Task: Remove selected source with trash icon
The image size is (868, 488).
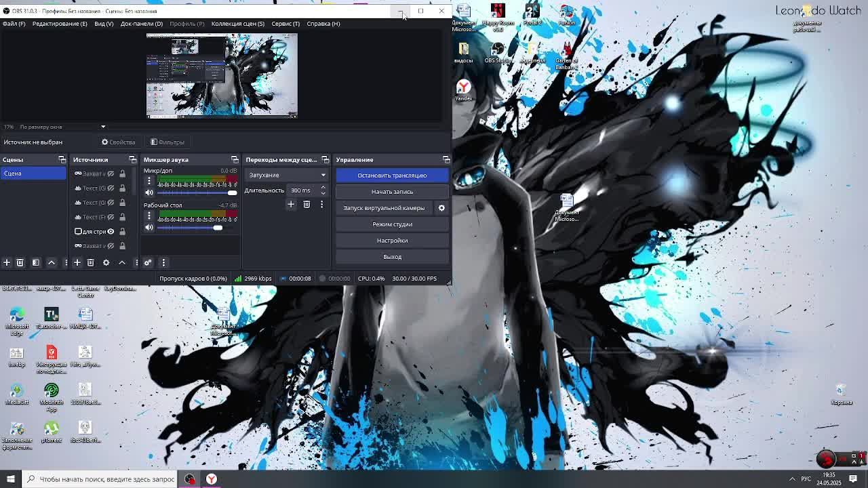Action: click(90, 262)
